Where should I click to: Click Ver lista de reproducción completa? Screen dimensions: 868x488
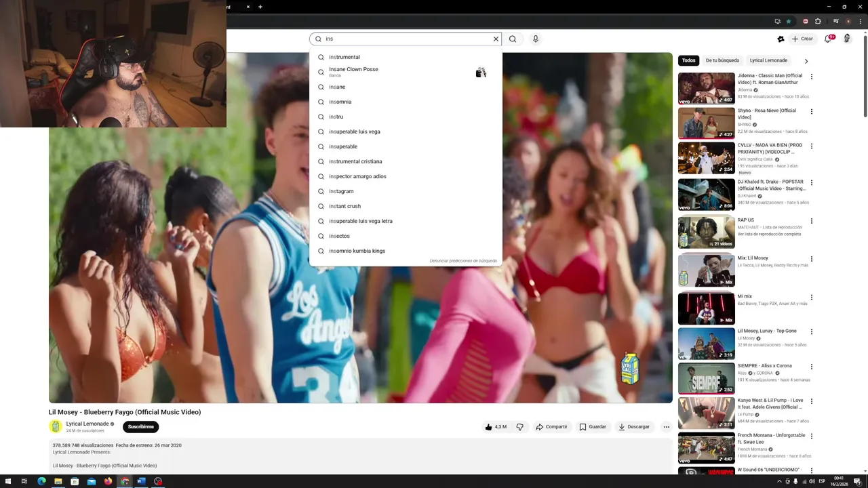(770, 234)
